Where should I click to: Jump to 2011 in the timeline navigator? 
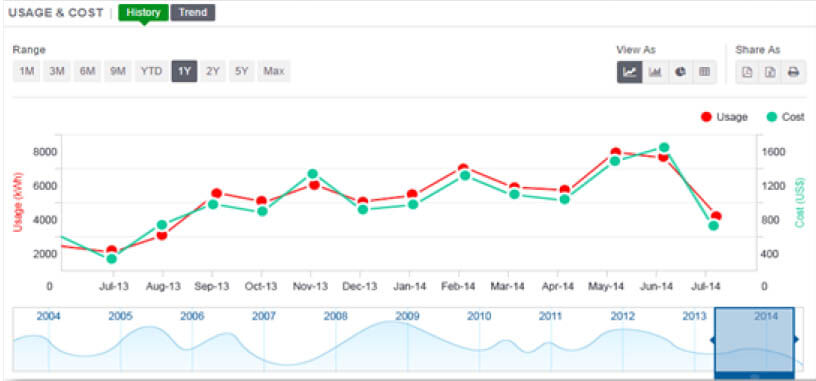click(551, 316)
